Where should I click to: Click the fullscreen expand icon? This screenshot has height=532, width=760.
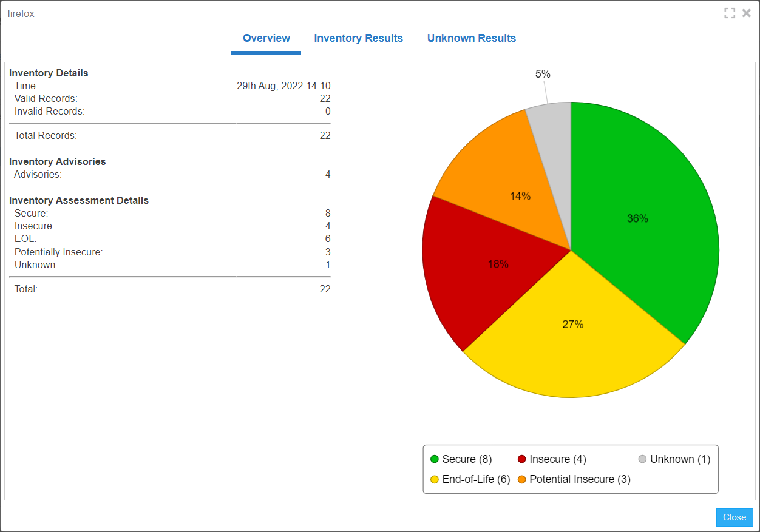[730, 13]
